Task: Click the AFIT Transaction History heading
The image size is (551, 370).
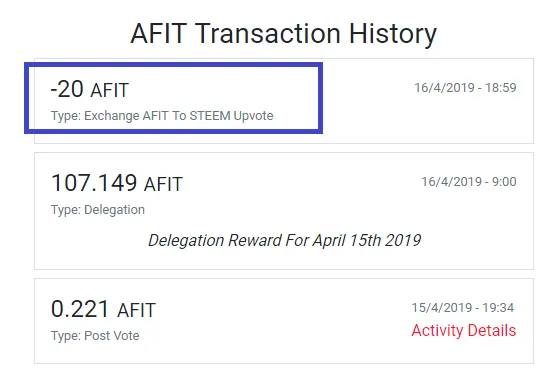Action: [x=283, y=34]
